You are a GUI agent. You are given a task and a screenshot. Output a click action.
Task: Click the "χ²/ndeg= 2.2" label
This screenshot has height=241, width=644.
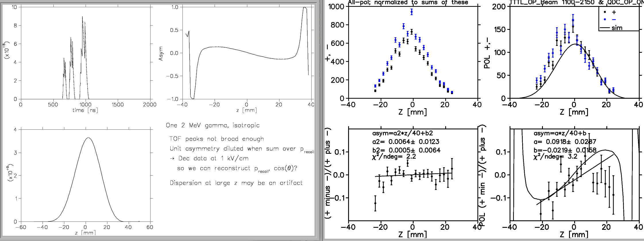pos(394,157)
